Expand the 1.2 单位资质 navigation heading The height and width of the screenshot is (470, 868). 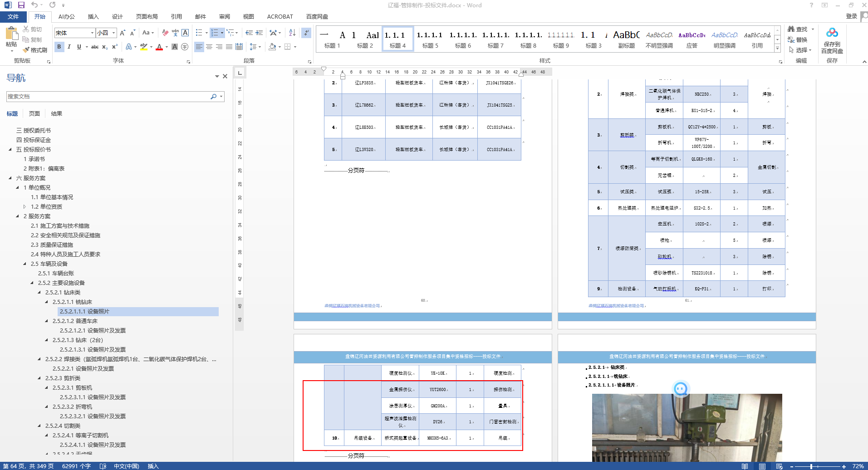[x=25, y=206]
